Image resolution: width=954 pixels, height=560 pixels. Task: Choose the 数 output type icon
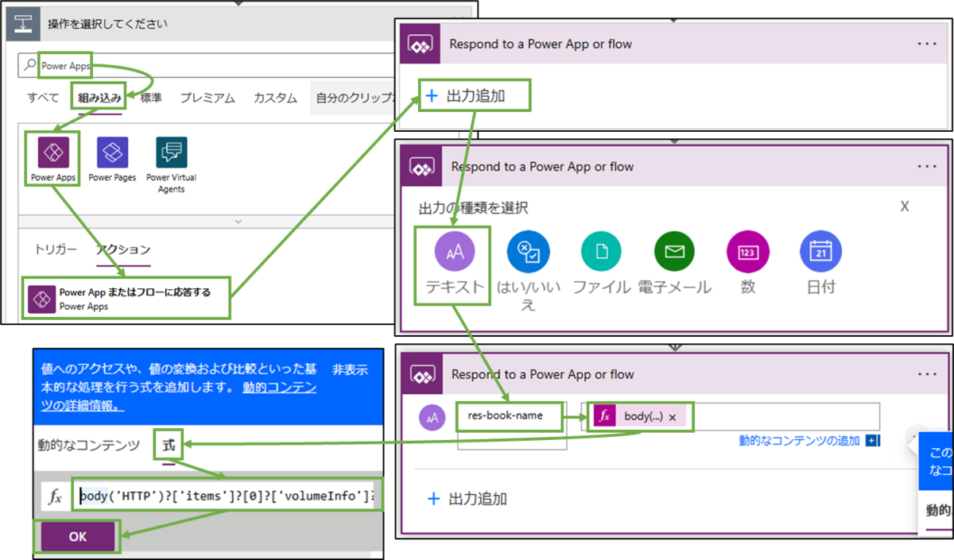(748, 252)
